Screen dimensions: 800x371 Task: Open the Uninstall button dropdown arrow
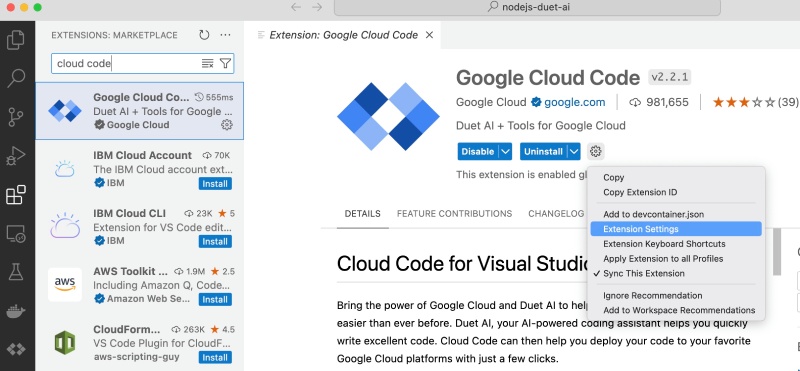pyautogui.click(x=574, y=152)
